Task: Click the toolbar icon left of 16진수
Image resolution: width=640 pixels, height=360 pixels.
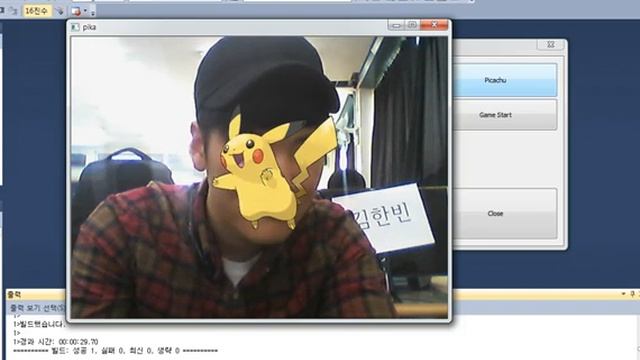Action: [14, 11]
